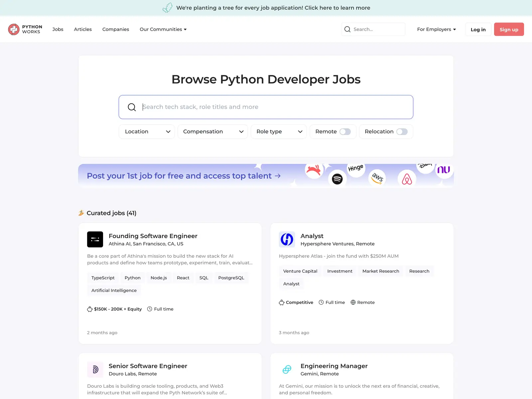
Task: Click the PostgreSQL skill tag
Action: coord(231,278)
